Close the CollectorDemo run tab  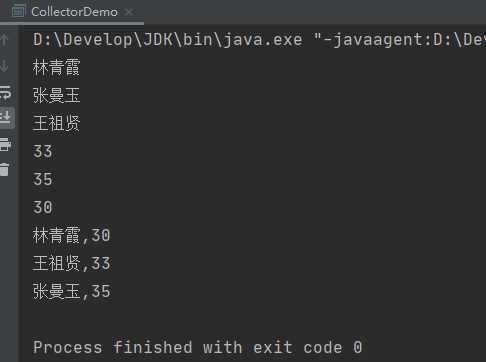tap(129, 12)
